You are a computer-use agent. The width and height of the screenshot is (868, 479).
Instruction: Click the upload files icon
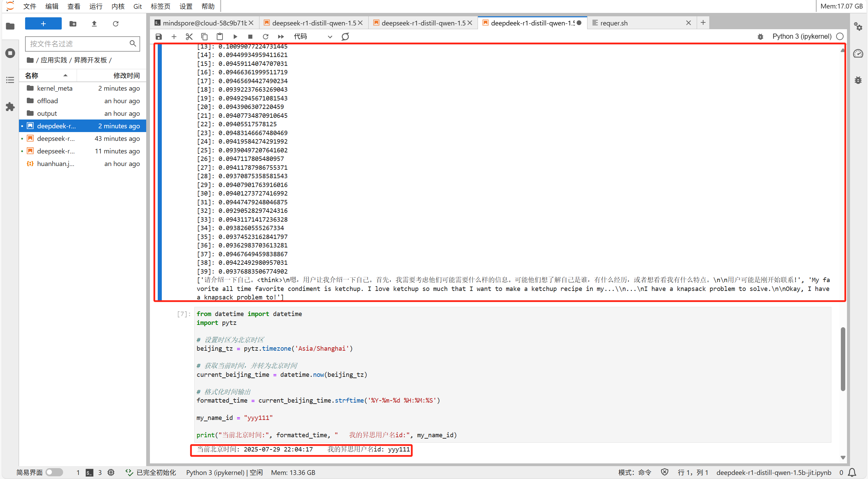(94, 24)
